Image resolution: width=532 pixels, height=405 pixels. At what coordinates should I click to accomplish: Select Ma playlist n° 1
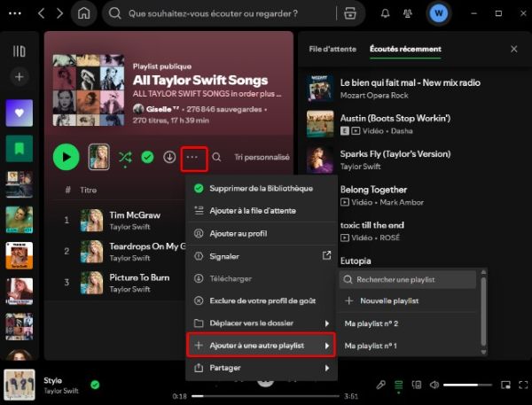(x=410, y=346)
